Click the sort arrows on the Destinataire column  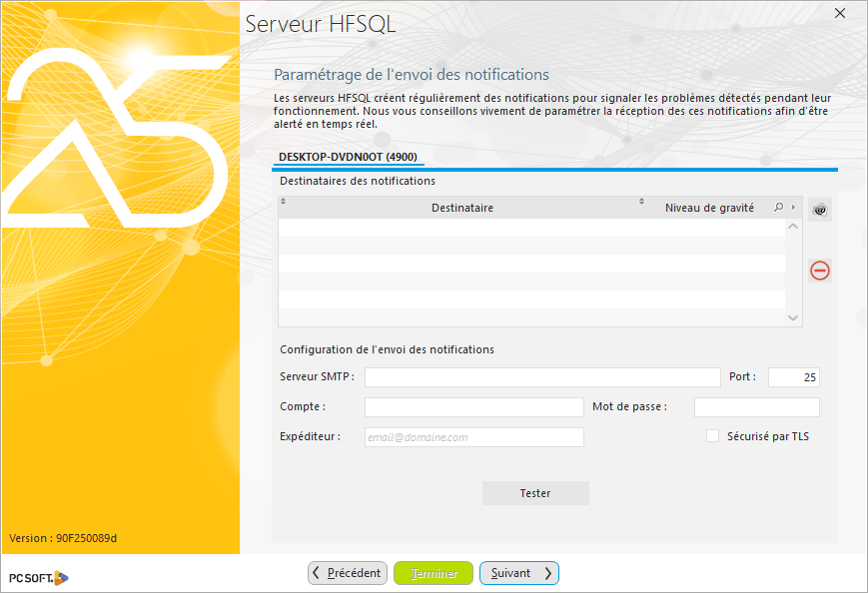click(641, 203)
